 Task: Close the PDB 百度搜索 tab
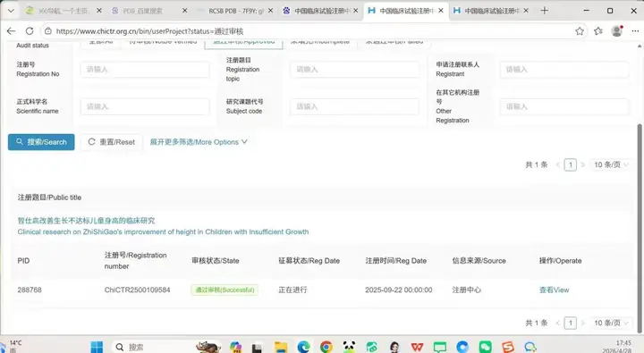tap(185, 11)
